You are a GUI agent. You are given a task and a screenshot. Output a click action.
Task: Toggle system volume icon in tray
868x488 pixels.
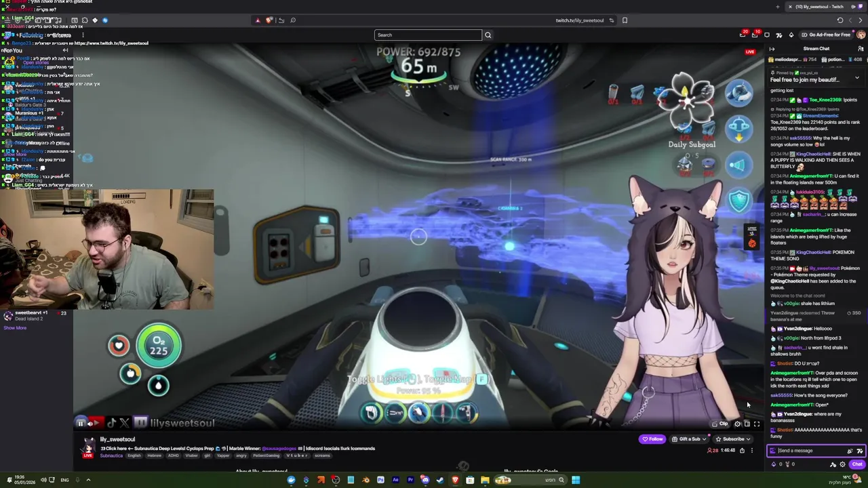pos(43,480)
